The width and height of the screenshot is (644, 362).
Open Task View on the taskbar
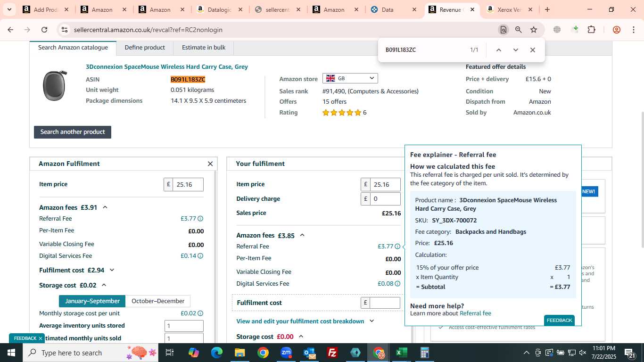(170, 353)
